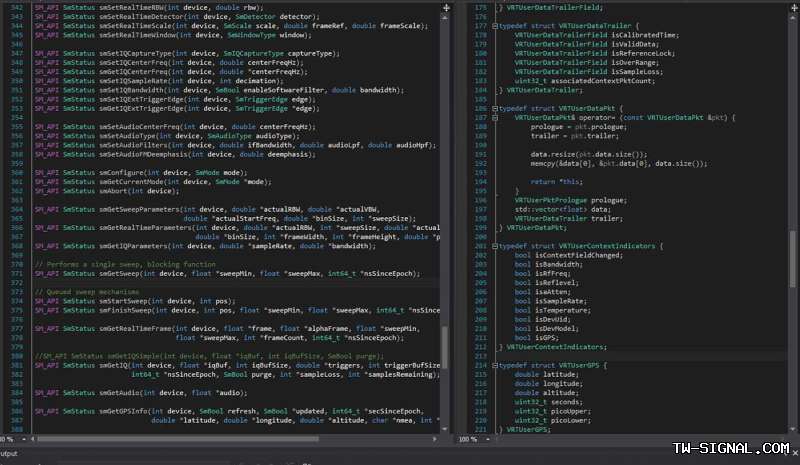Click scroll-down arrow of right editor scrollbar
Image resolution: width=800 pixels, height=465 pixels.
(793, 429)
